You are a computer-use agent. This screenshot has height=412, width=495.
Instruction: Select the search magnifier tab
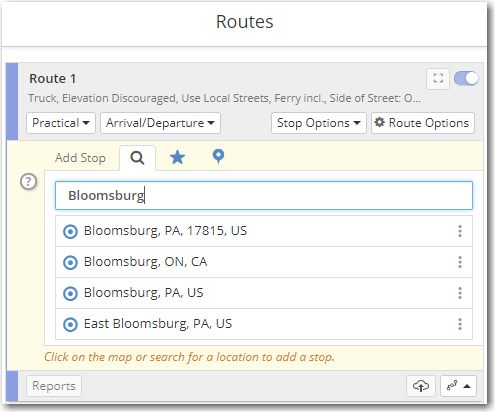tap(137, 158)
